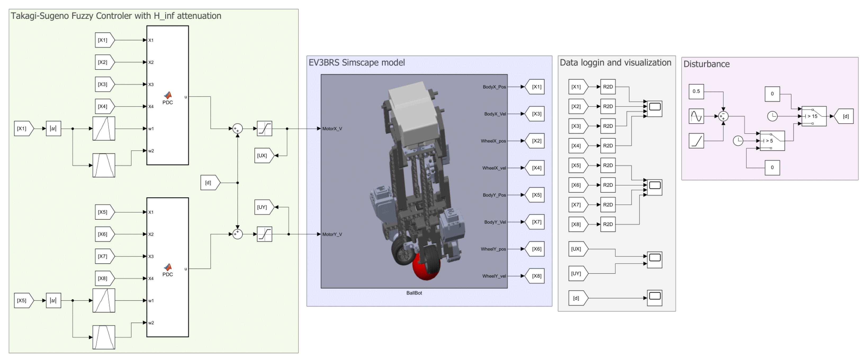Select the MotorX_V saturation block
The height and width of the screenshot is (362, 868).
click(264, 129)
